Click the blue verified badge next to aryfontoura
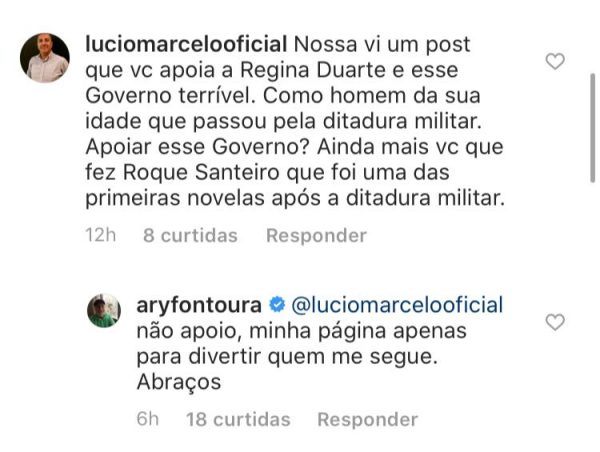 [x=277, y=305]
